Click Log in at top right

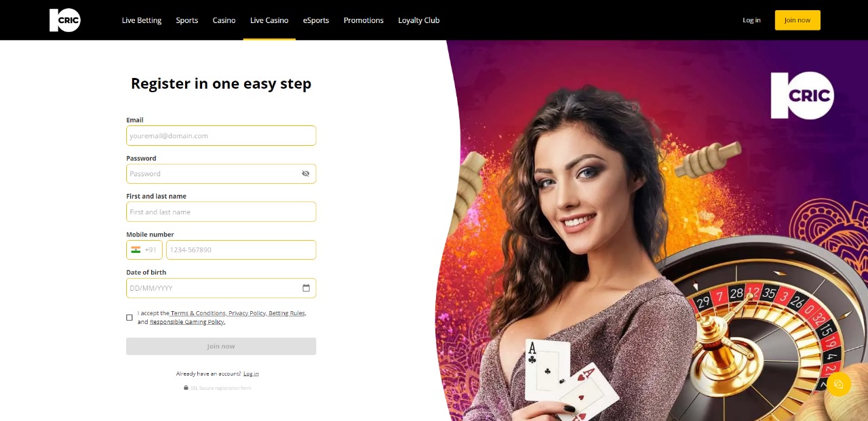pos(751,20)
